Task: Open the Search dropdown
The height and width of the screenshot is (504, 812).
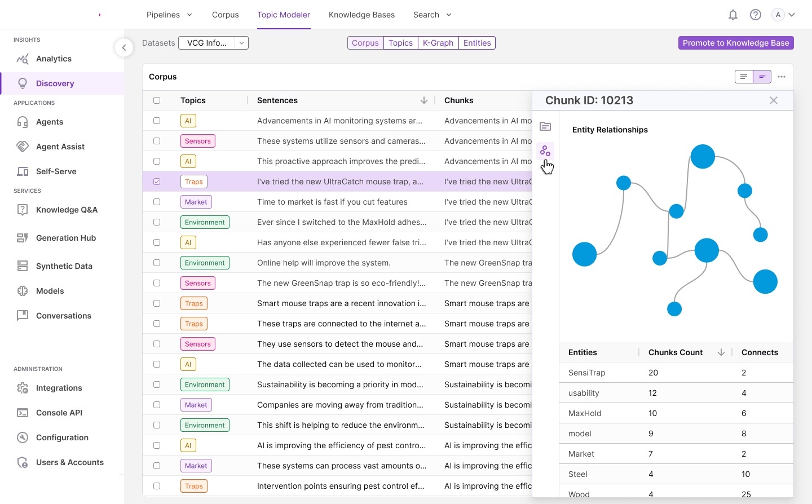Action: tap(432, 15)
